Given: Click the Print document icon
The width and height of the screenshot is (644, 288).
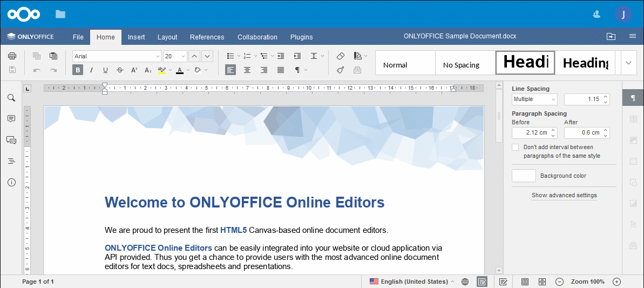Looking at the screenshot, I should pos(12,56).
